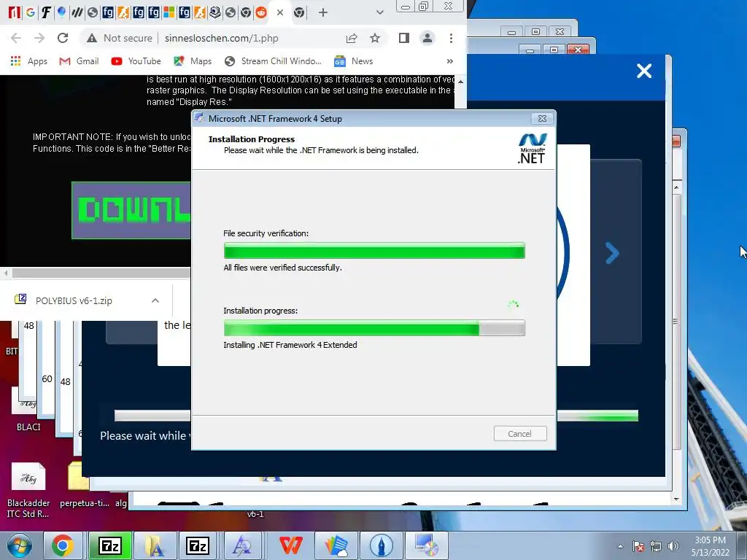Go back in Chrome history
This screenshot has height=560, width=747.
click(16, 38)
